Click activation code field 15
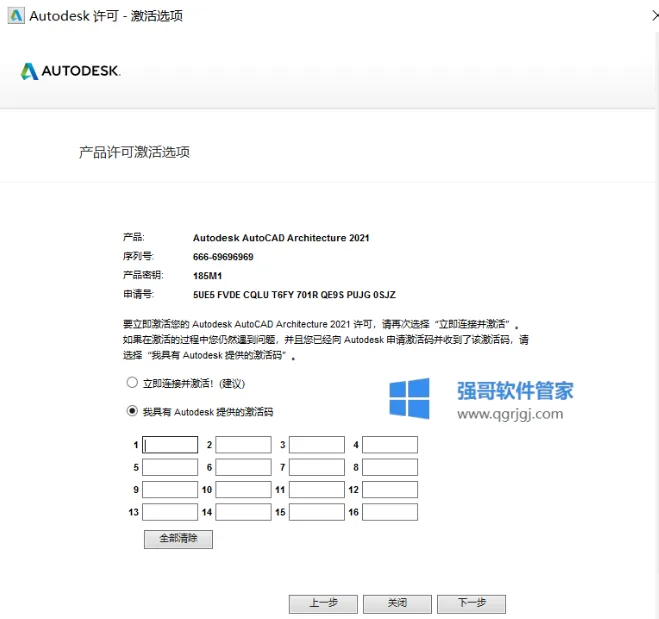The image size is (659, 619). [317, 512]
